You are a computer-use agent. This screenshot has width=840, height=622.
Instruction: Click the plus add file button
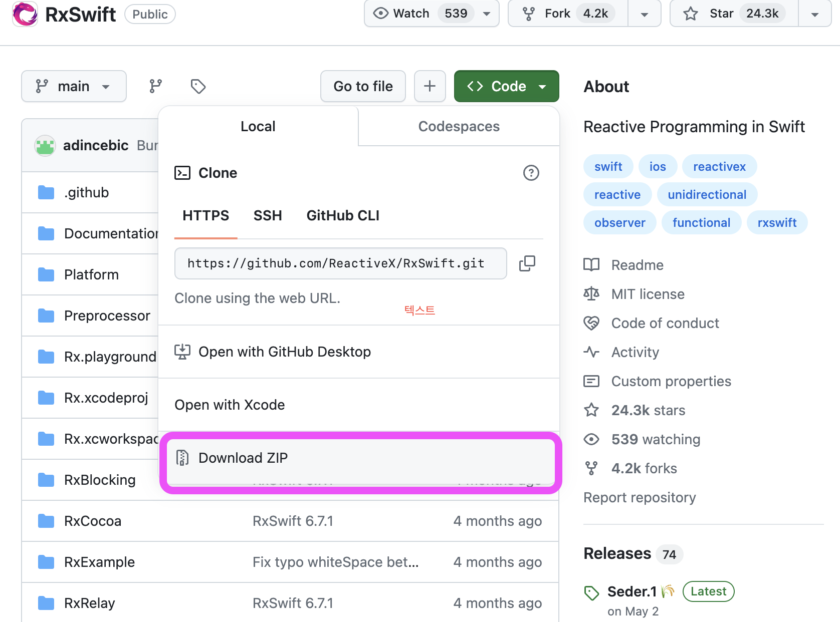(x=430, y=86)
